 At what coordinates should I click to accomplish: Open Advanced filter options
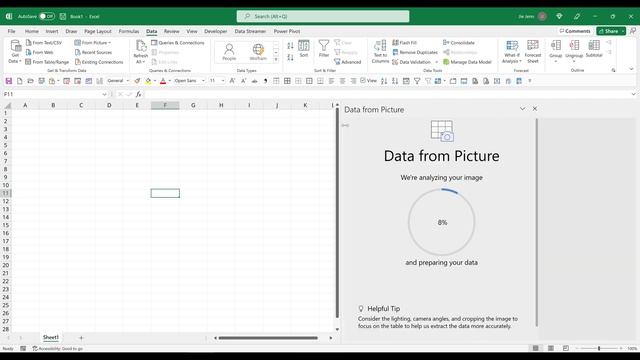coord(348,62)
